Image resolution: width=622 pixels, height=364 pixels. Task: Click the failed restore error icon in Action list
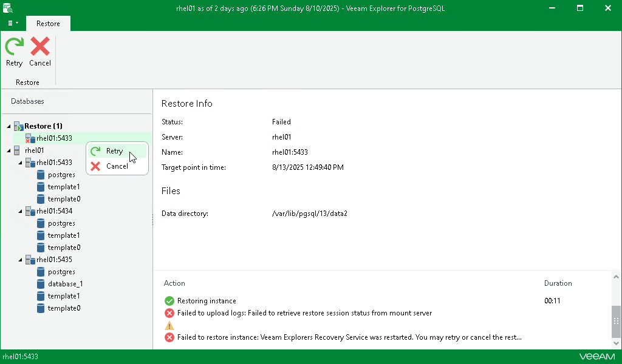coord(169,337)
